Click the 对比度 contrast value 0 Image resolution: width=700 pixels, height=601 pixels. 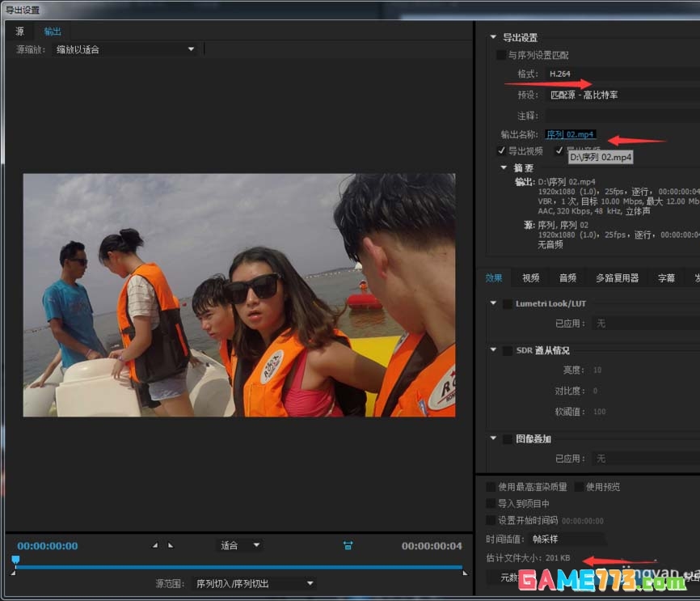[x=595, y=391]
